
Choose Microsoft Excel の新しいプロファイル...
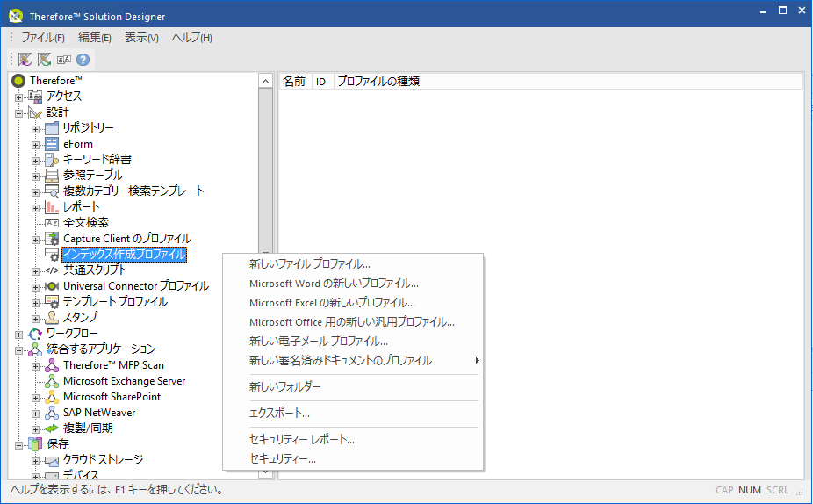353,303
